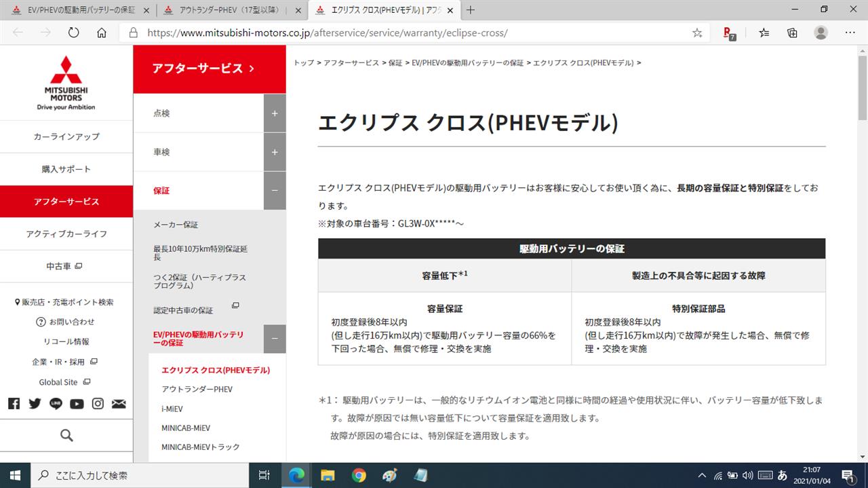Select カーラインアップ in the main menu
The width and height of the screenshot is (868, 488).
point(66,136)
